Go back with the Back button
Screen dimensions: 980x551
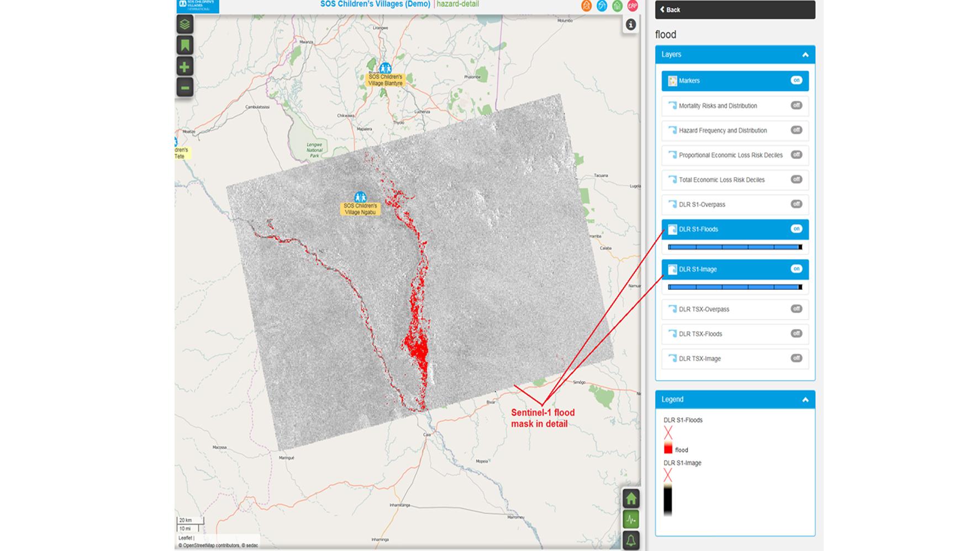click(x=735, y=9)
